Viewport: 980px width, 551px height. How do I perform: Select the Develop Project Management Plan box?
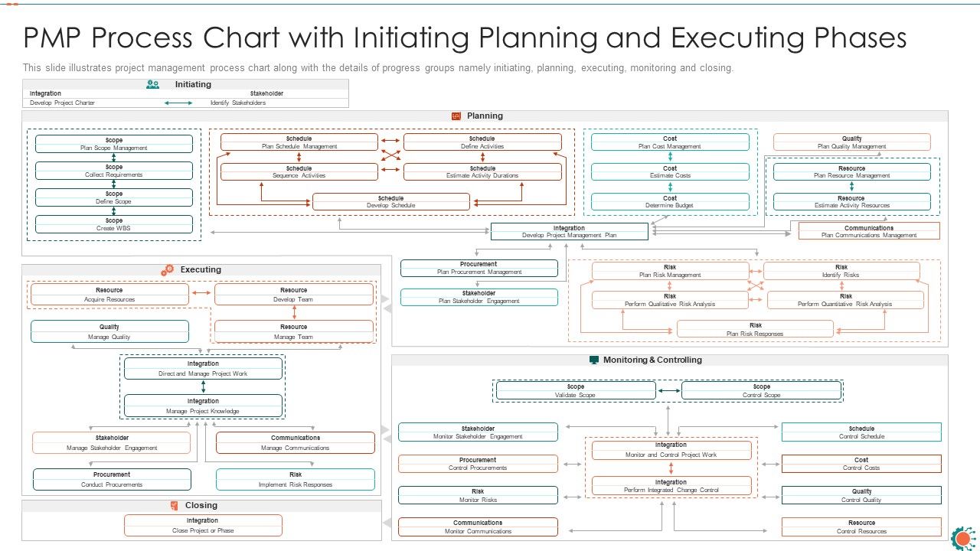coord(569,231)
